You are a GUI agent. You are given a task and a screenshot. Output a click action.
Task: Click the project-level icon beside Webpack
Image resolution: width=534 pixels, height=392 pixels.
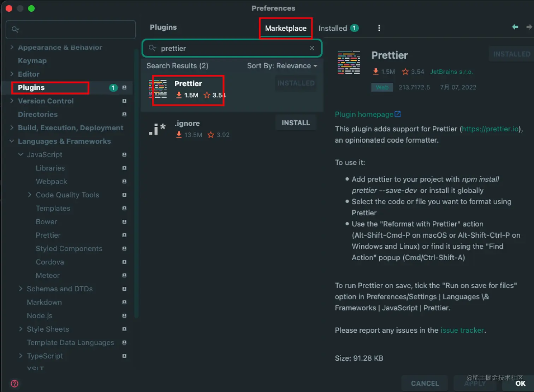[x=124, y=182]
